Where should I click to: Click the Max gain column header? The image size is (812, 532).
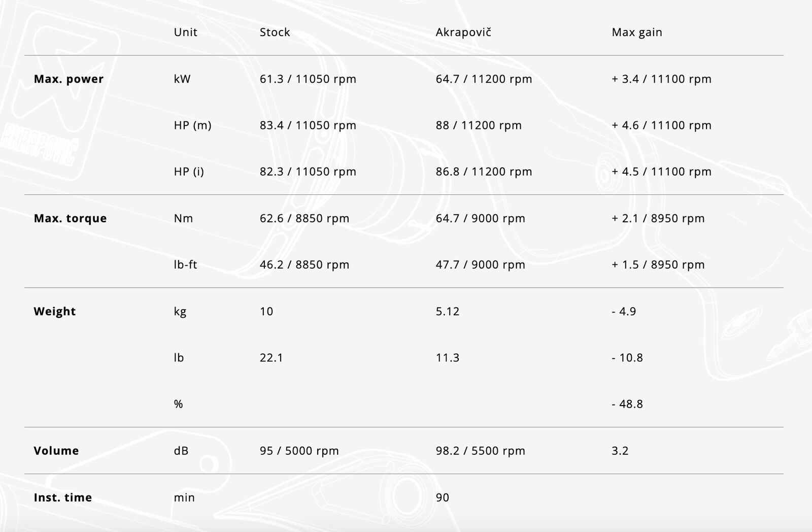pos(636,32)
